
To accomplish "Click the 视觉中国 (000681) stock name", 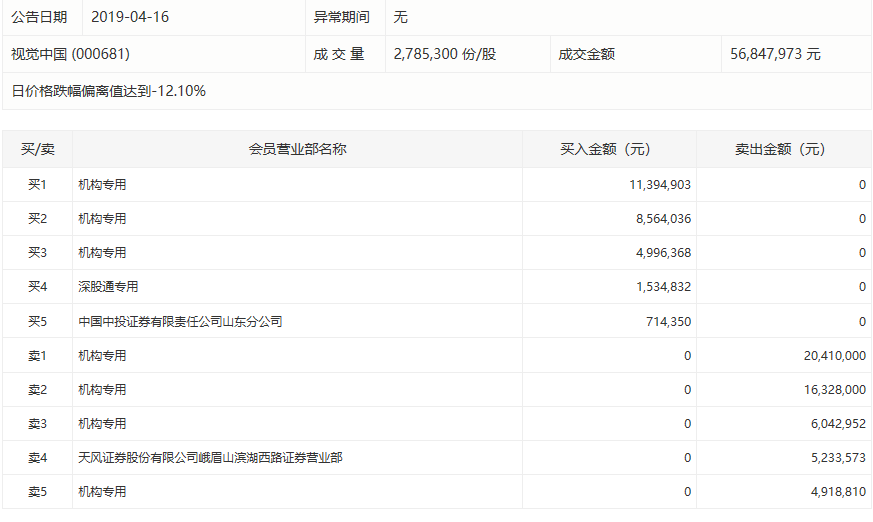I will [x=70, y=54].
